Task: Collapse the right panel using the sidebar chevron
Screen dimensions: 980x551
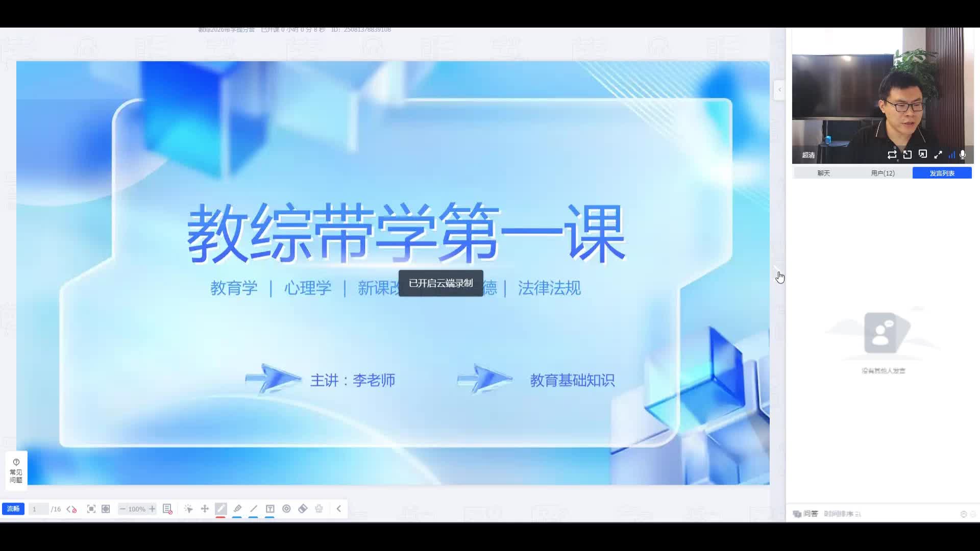Action: (779, 90)
